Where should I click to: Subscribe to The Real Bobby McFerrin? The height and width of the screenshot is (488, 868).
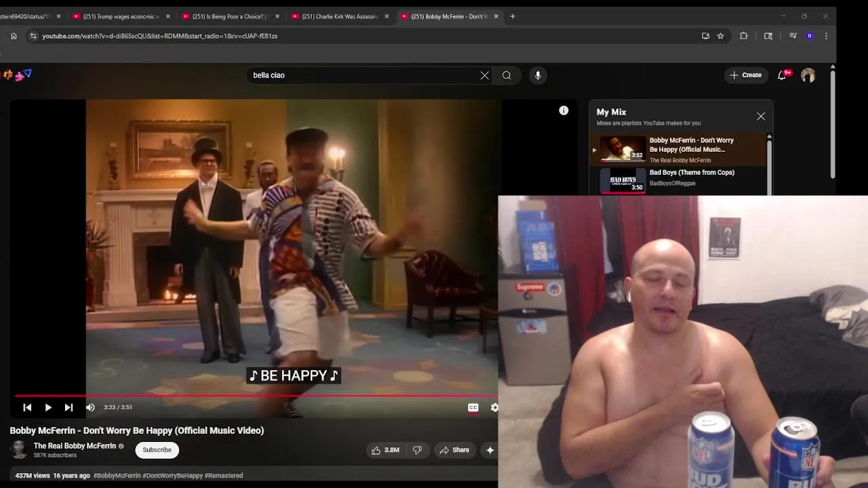tap(157, 450)
